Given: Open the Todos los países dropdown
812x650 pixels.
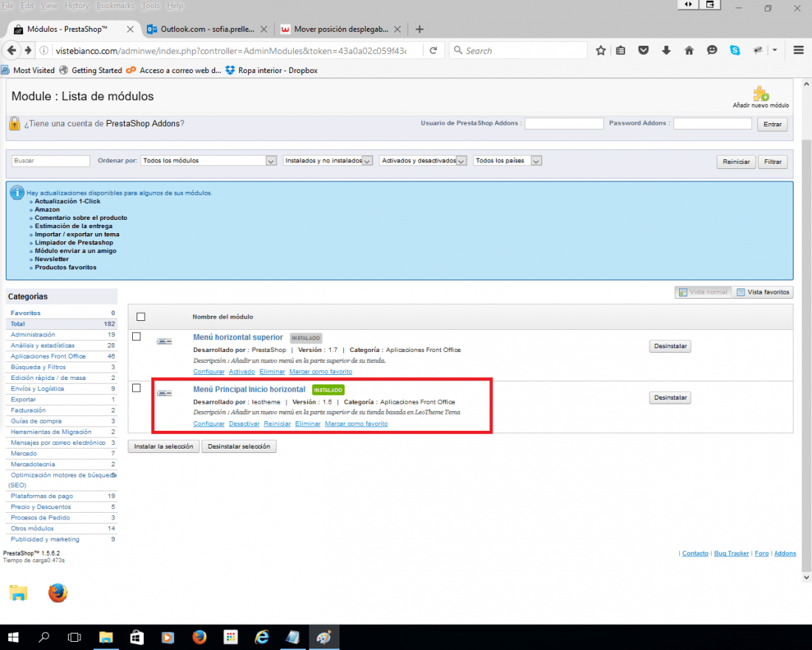Looking at the screenshot, I should 507,161.
